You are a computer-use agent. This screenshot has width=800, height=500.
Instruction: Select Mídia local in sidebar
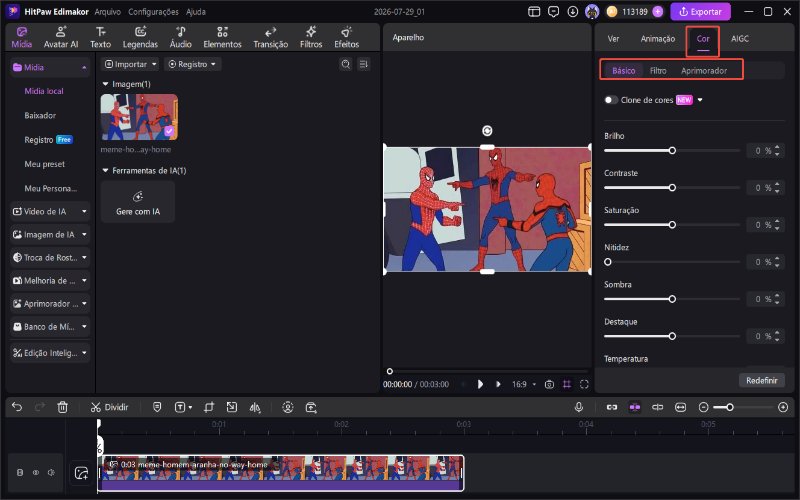tap(44, 91)
